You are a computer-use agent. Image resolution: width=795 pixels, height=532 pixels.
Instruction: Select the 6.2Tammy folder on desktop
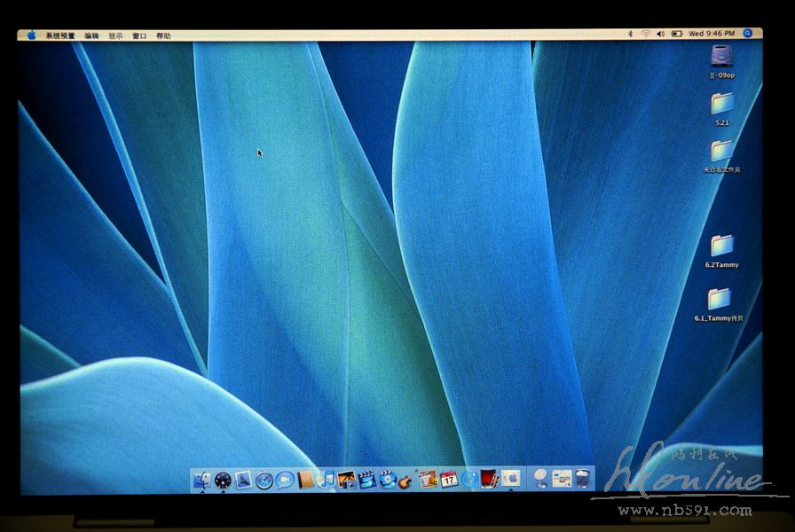tap(721, 246)
